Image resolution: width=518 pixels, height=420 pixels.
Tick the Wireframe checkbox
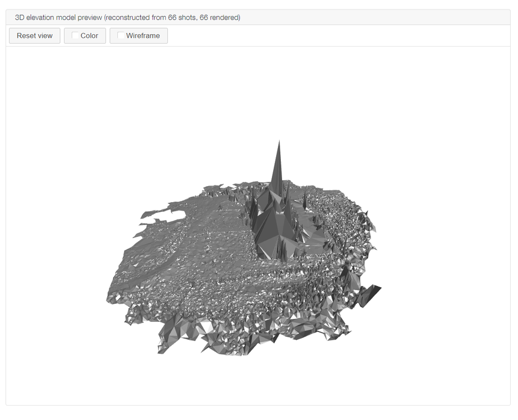pyautogui.click(x=121, y=36)
